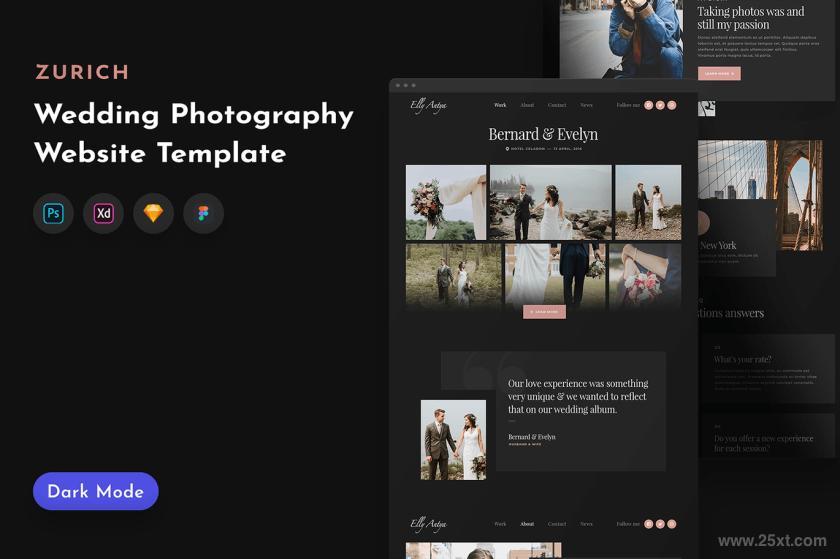Click the Twitter social icon in the top header
The image size is (840, 559).
[660, 105]
